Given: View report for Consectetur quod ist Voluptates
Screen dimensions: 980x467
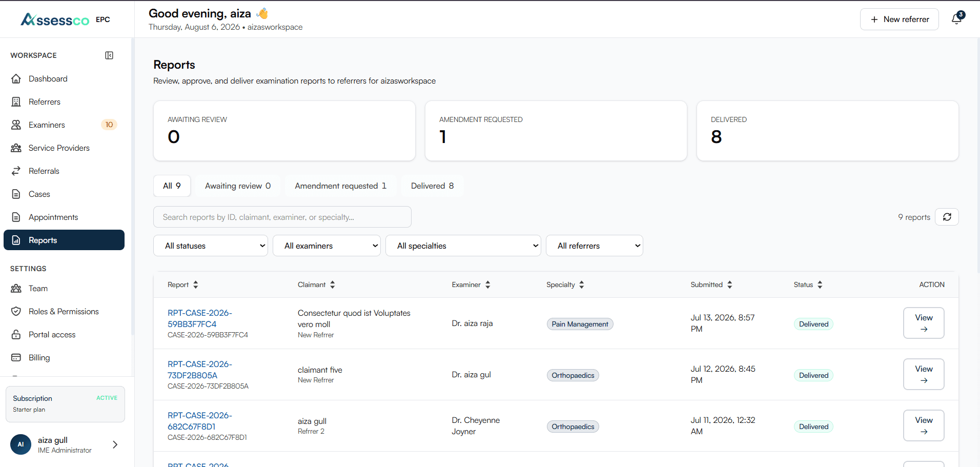Looking at the screenshot, I should click(924, 323).
